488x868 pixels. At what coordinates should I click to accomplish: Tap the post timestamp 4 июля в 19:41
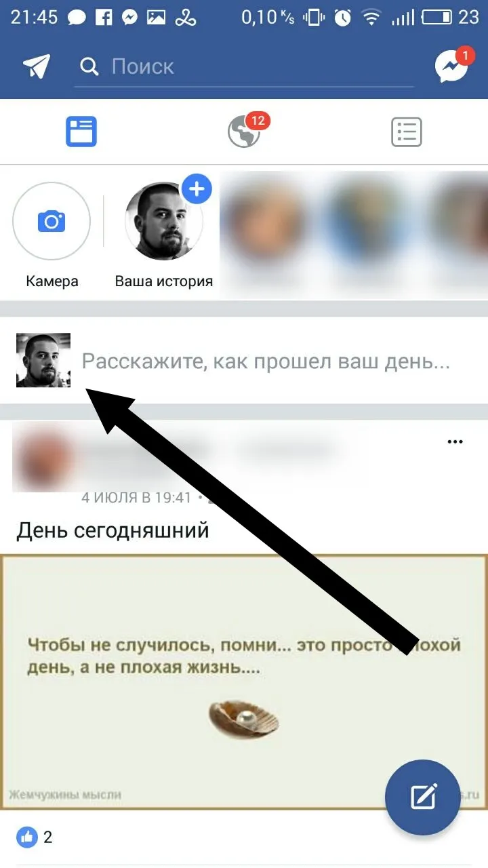point(136,497)
